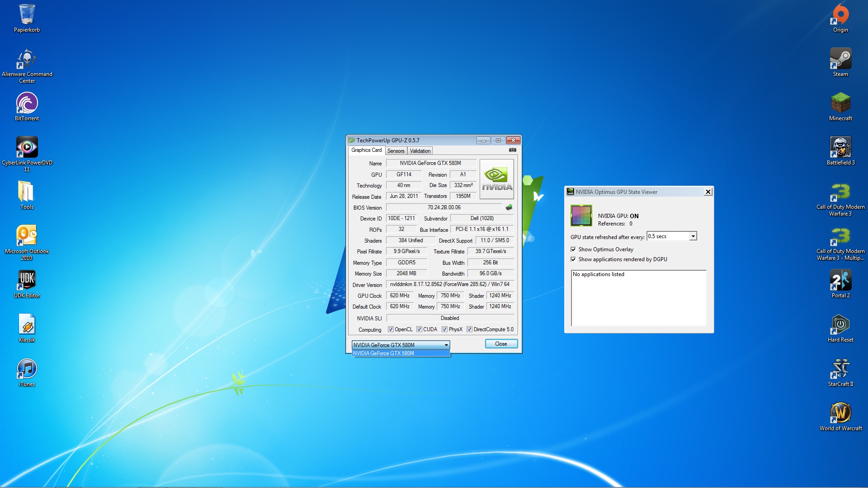The width and height of the screenshot is (868, 488).
Task: Click "No applications listed" text
Action: (x=598, y=274)
